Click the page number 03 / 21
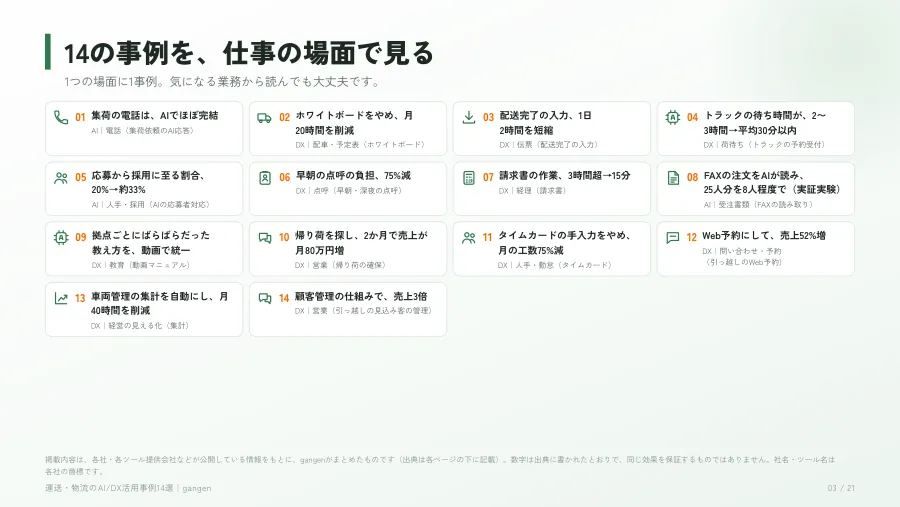The width and height of the screenshot is (900, 507). pyautogui.click(x=841, y=488)
